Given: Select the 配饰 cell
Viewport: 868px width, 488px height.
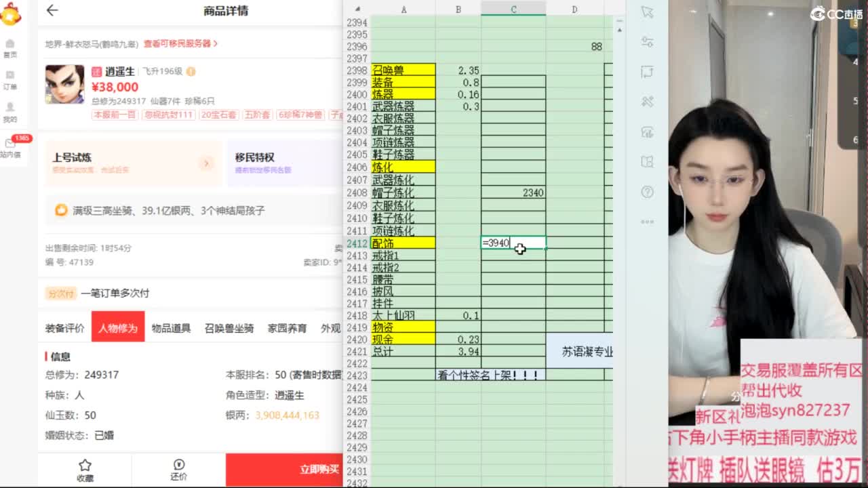Looking at the screenshot, I should (403, 243).
